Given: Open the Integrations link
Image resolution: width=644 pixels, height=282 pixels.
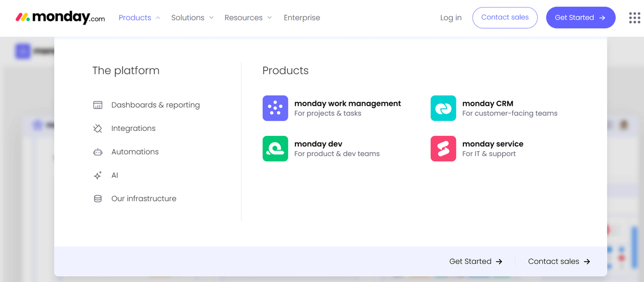Looking at the screenshot, I should coord(133,128).
